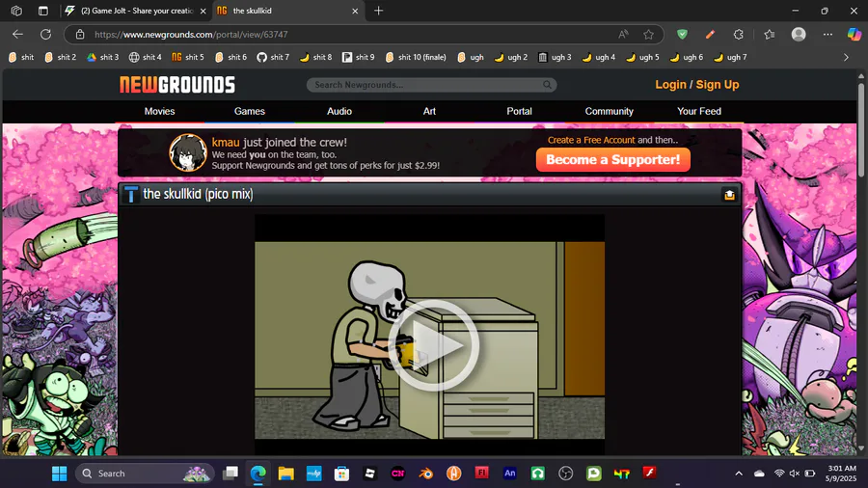This screenshot has height=488, width=868.
Task: Close the skullkid tab
Action: (x=355, y=11)
